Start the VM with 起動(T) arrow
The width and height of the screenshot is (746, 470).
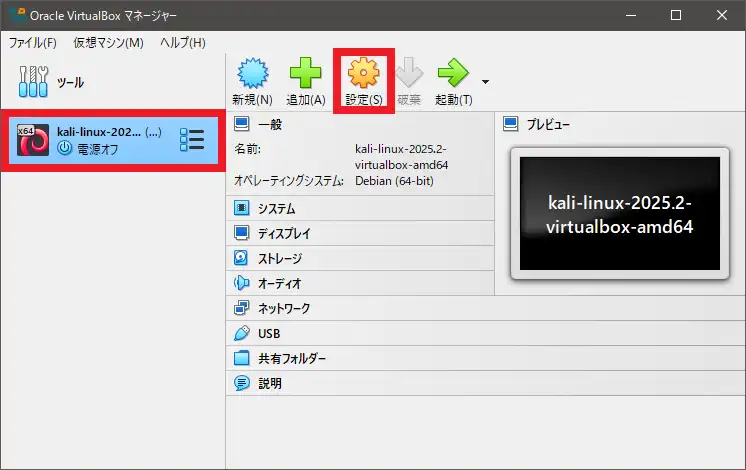click(x=453, y=73)
